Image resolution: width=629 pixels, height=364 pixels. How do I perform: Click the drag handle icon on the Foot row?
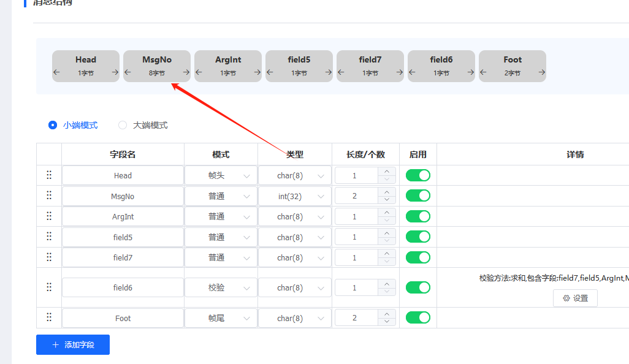49,317
